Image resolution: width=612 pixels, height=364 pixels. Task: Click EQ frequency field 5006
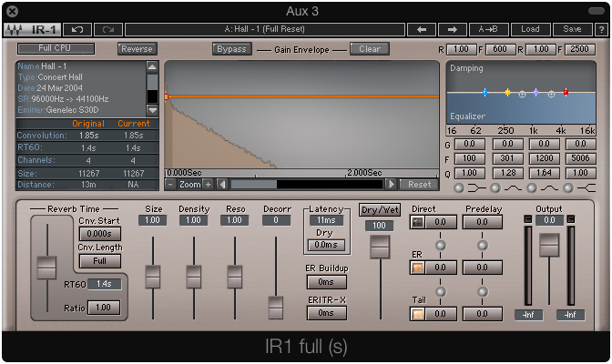[580, 158]
